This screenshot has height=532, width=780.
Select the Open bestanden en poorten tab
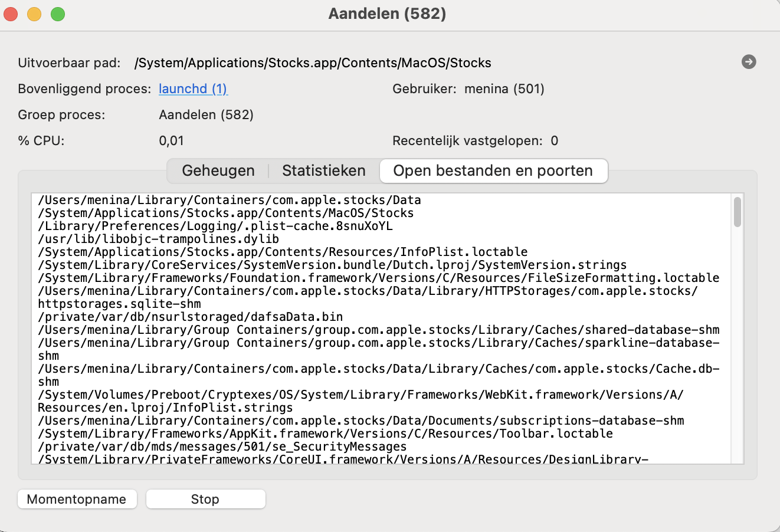coord(494,170)
